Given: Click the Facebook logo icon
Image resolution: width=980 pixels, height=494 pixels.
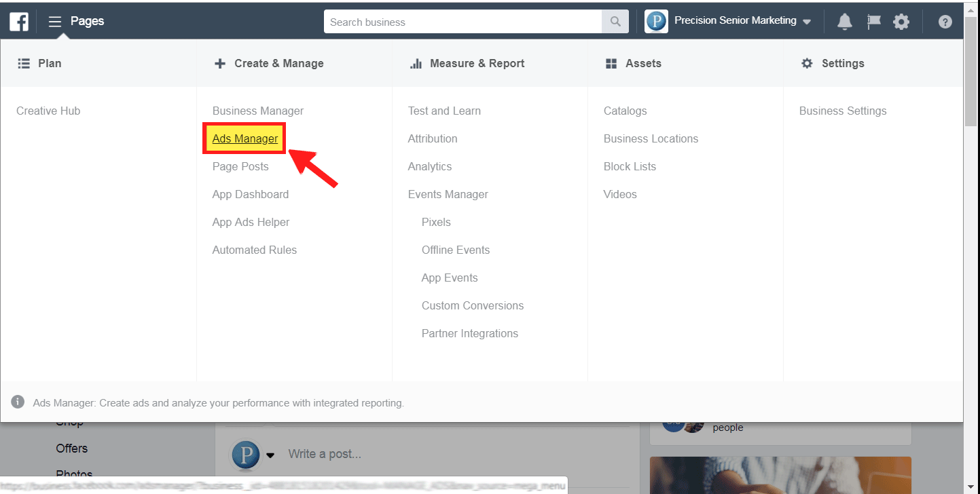Looking at the screenshot, I should coord(18,22).
